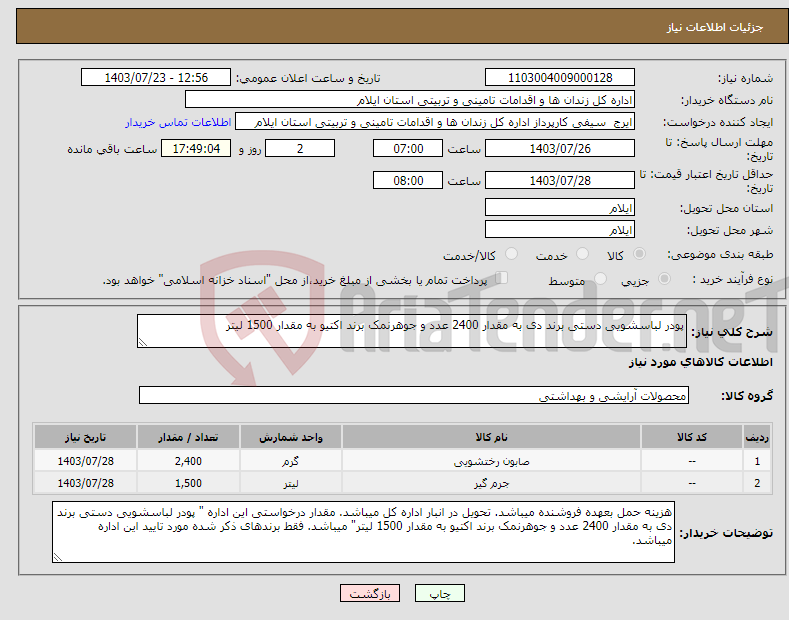
Task: Click the ردیف column header
Action: [757, 437]
